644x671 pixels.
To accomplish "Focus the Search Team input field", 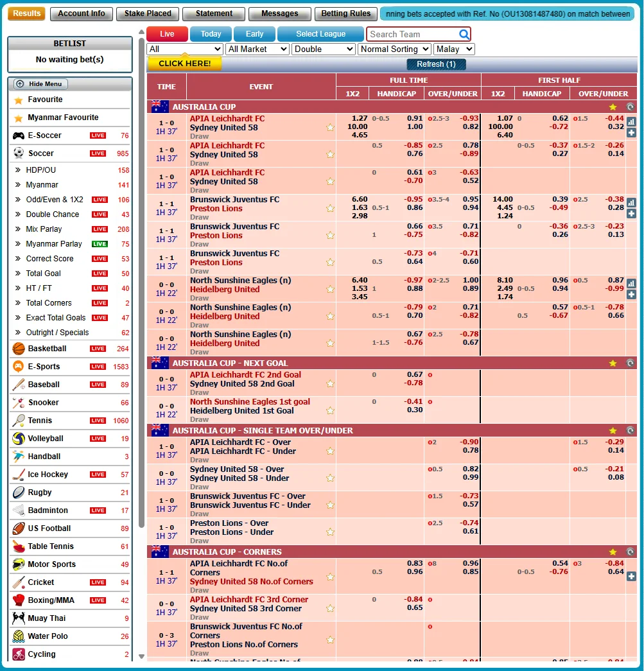I will tap(413, 34).
